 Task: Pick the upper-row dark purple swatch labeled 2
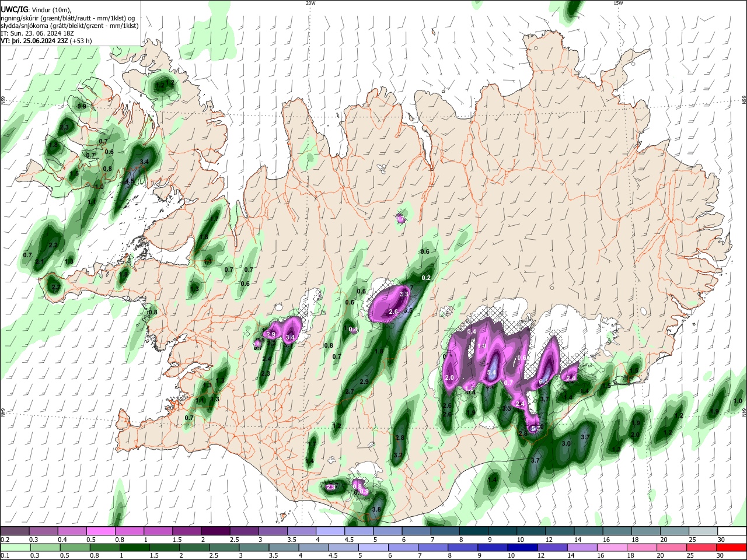click(x=215, y=531)
